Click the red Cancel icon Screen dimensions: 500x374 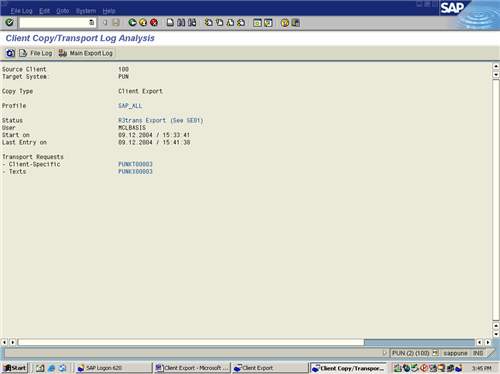click(154, 22)
